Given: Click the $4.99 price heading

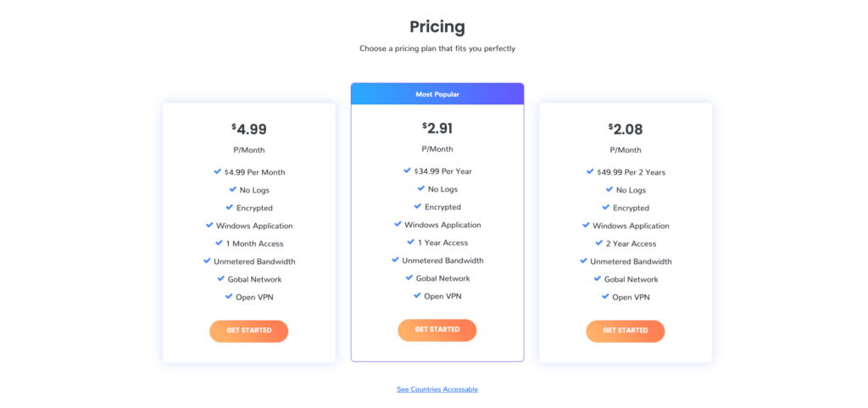Looking at the screenshot, I should click(249, 130).
